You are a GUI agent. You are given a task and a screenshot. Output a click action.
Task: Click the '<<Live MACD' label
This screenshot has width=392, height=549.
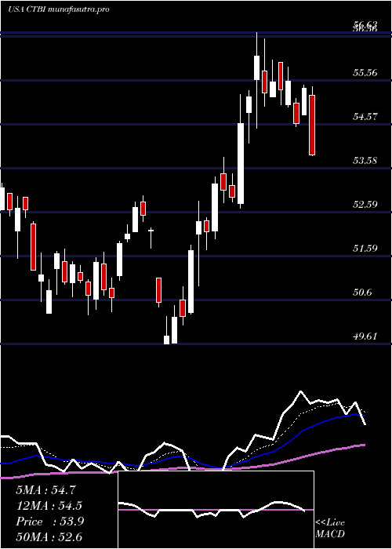[x=330, y=528]
